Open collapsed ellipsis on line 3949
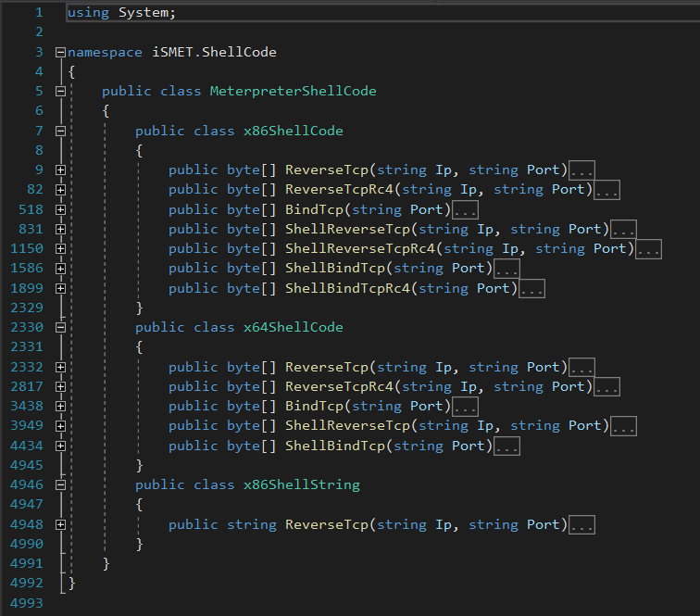 tap(623, 426)
